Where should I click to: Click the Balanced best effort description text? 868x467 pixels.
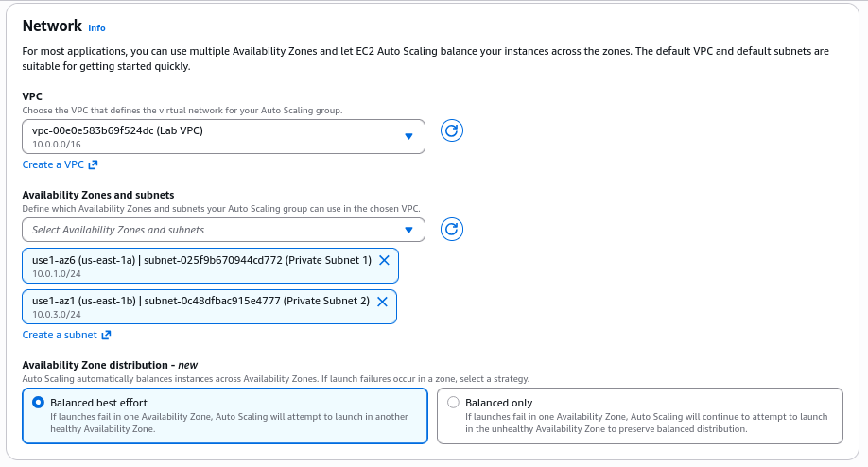coord(229,422)
